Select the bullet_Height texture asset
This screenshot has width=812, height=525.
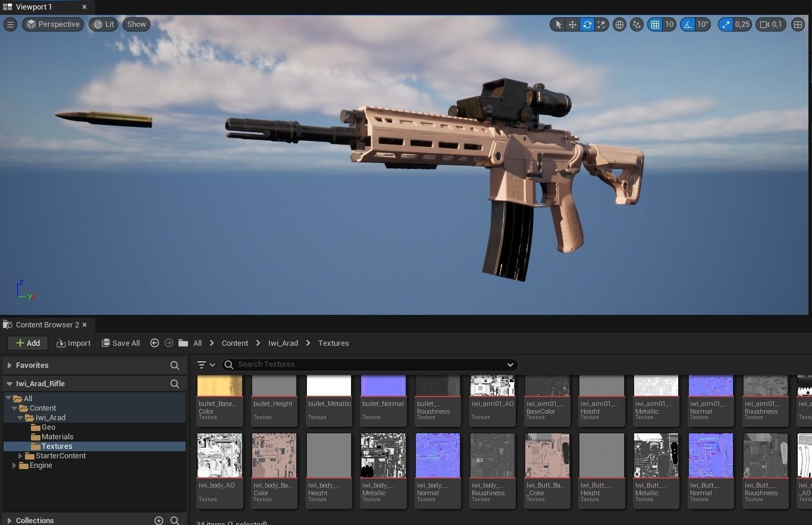[x=274, y=400]
